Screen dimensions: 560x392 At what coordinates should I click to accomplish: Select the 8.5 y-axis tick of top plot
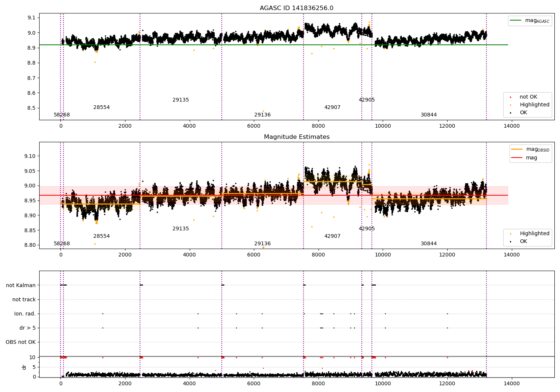click(x=31, y=108)
